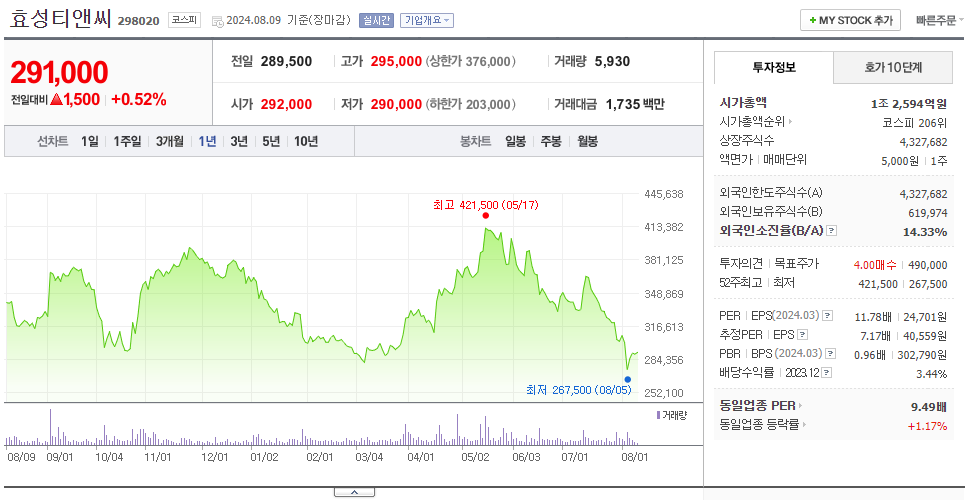Screen dimensions: 968x500
Task: Click the 외국인보유주식수 619,974 value
Action: [x=928, y=213]
